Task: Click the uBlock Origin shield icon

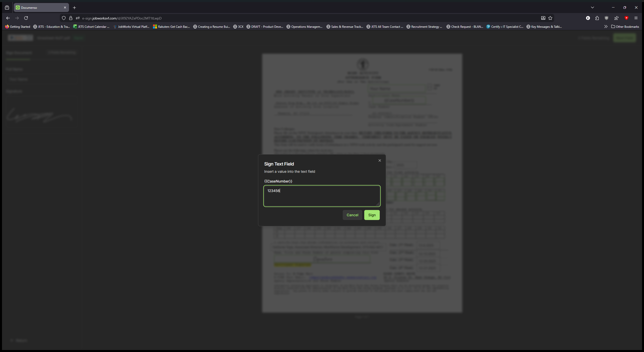Action: pyautogui.click(x=606, y=18)
